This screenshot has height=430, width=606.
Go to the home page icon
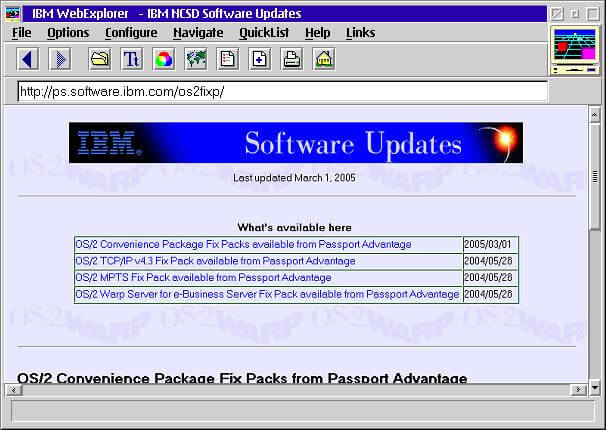coord(324,59)
